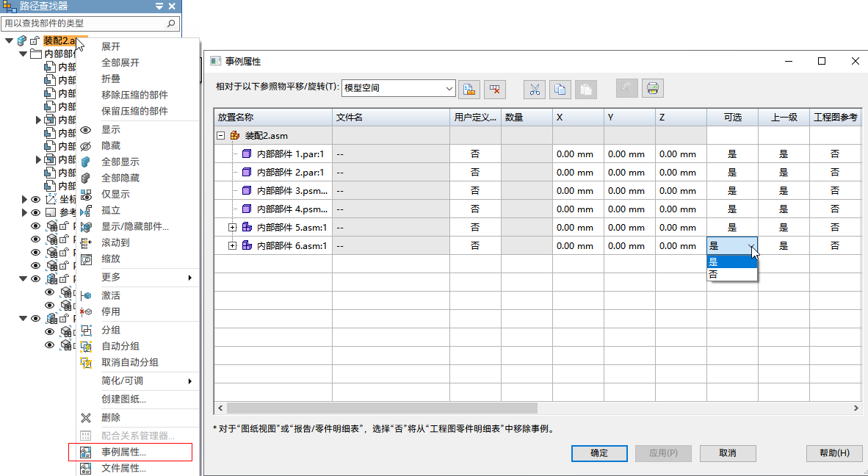Click the table's horizontal scrollbar thumb

382,408
